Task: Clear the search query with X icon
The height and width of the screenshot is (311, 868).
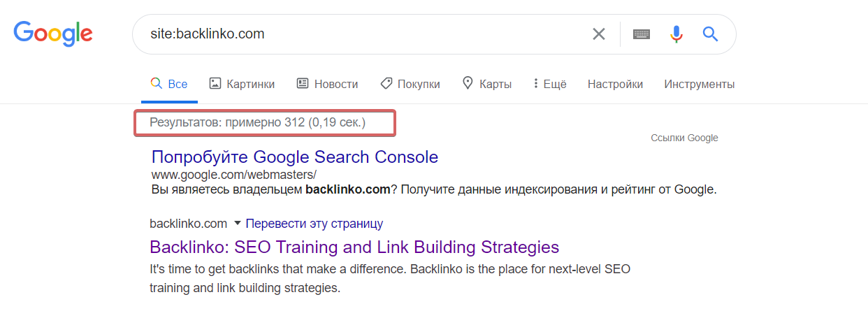Action: click(599, 34)
